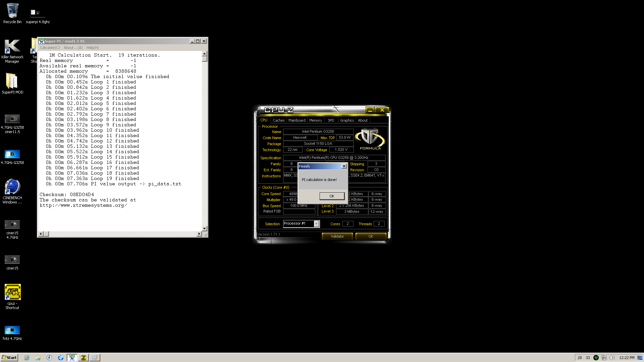Open the superpi 4.8ghz desktop file
Screen dimensions: 644x362
coord(38,16)
